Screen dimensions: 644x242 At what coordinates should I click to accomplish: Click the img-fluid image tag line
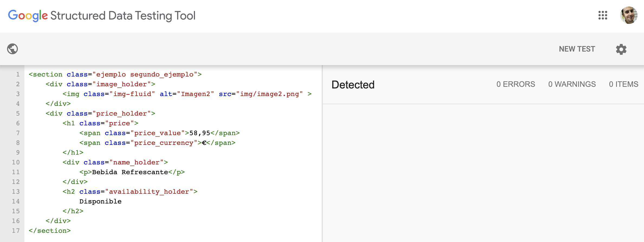point(187,94)
